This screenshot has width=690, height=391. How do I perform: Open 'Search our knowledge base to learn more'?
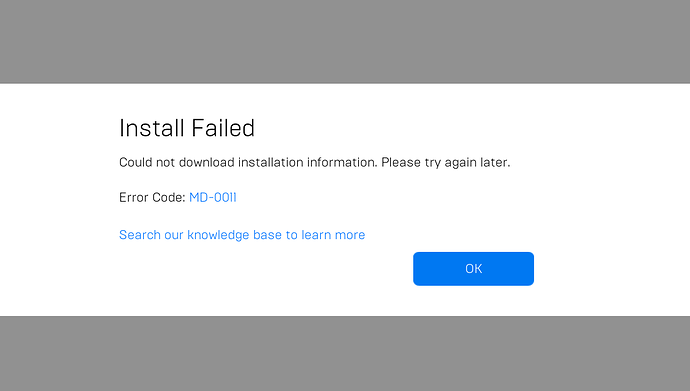pos(242,235)
